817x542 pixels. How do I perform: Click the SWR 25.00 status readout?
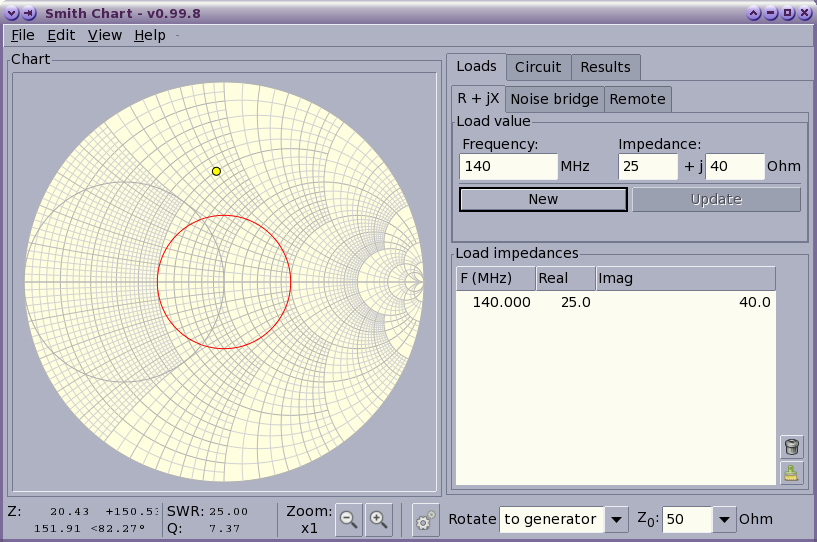[x=208, y=511]
